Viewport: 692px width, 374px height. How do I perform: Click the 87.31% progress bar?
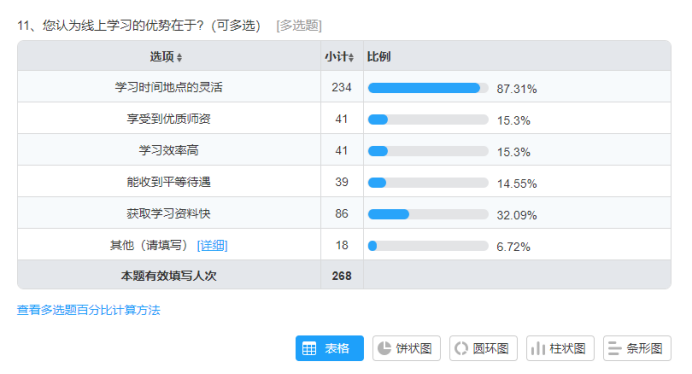(x=428, y=88)
